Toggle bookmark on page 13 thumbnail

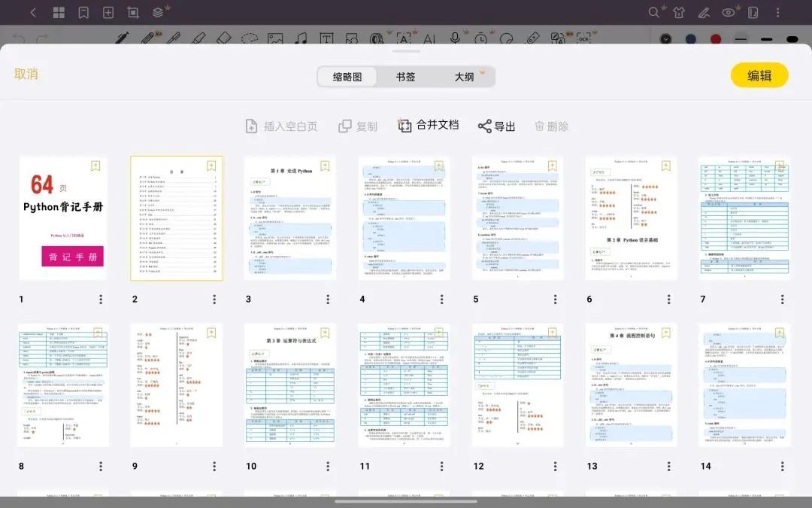[x=666, y=333]
